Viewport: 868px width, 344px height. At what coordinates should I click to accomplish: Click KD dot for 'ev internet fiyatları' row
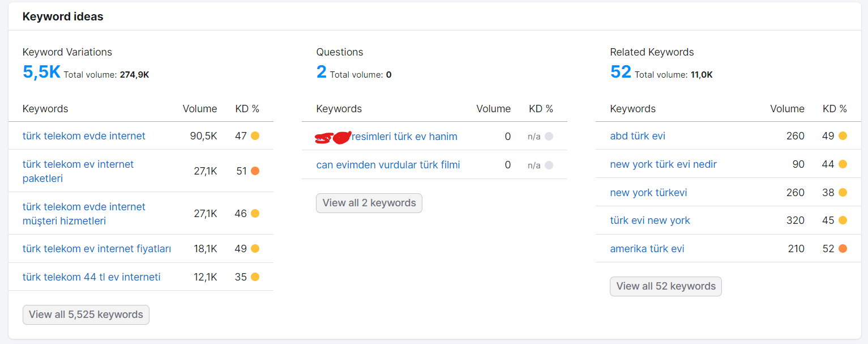click(255, 249)
